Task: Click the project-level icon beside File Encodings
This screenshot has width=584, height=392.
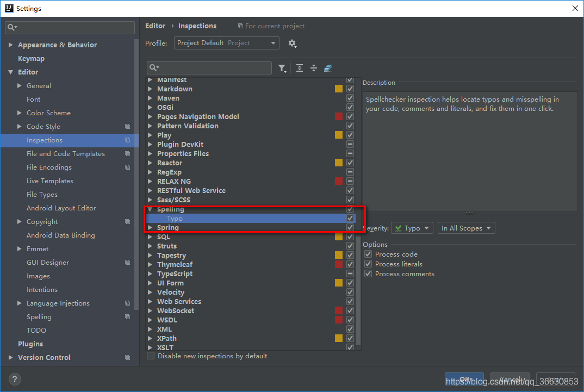Action: point(127,167)
